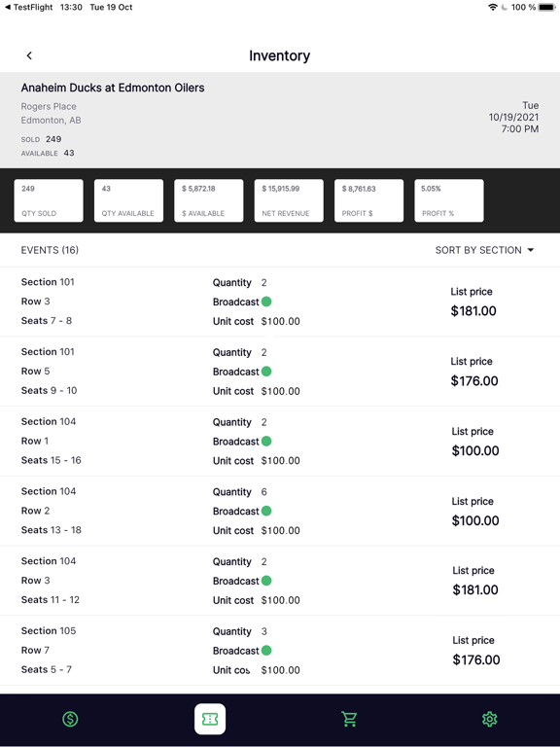Screen dimensions: 560x747
Task: Click the sort dropdown arrow
Action: (531, 250)
